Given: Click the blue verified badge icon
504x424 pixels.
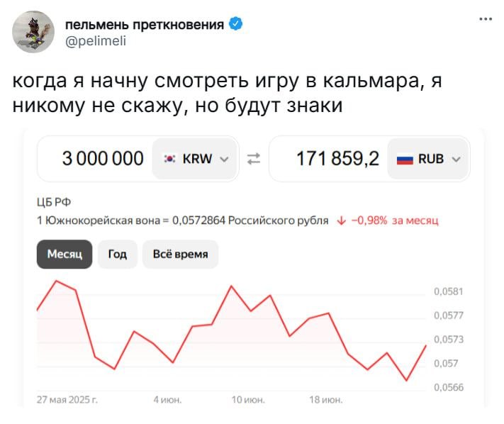Looking at the screenshot, I should pyautogui.click(x=235, y=24).
